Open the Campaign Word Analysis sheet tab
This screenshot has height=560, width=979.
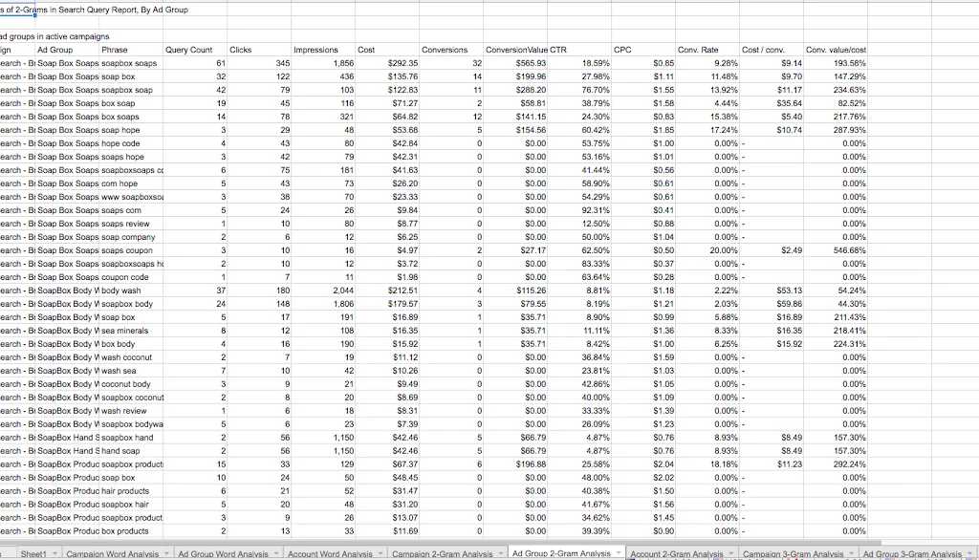coord(113,553)
